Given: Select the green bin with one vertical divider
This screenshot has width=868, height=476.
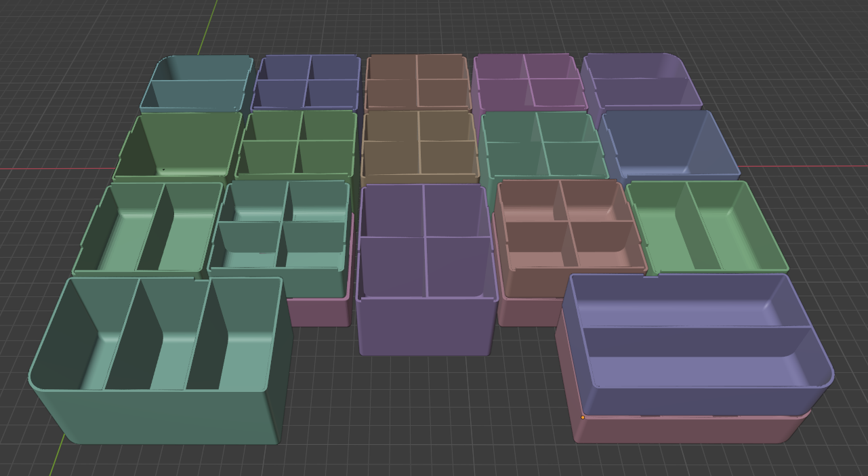Looking at the screenshot, I should (x=156, y=224).
